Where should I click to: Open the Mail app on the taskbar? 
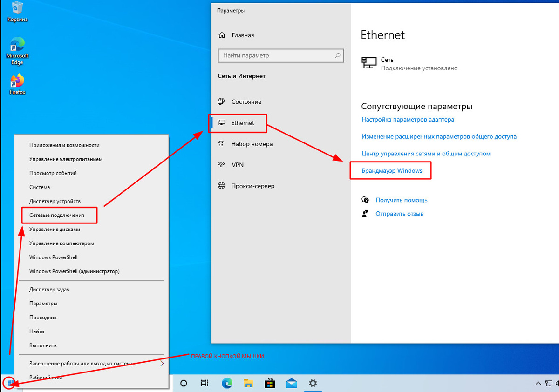292,384
